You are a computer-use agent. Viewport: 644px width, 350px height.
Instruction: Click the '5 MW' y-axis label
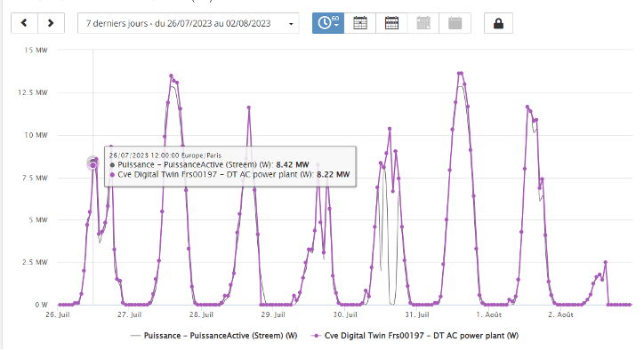click(38, 220)
